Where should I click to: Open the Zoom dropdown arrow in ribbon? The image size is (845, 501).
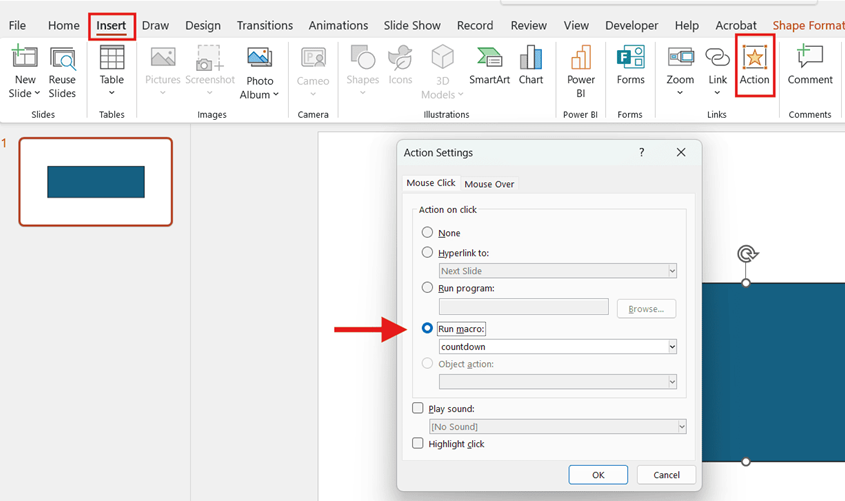[680, 94]
